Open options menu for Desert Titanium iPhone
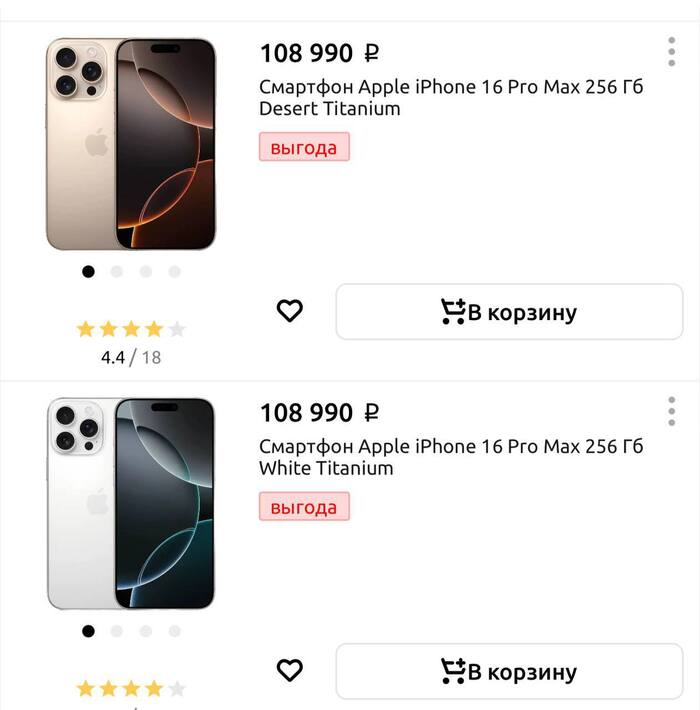The height and width of the screenshot is (710, 700). coord(672,52)
